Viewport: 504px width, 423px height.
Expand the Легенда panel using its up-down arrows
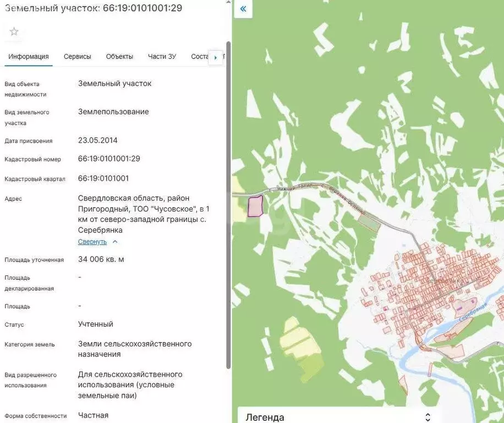coord(428,417)
